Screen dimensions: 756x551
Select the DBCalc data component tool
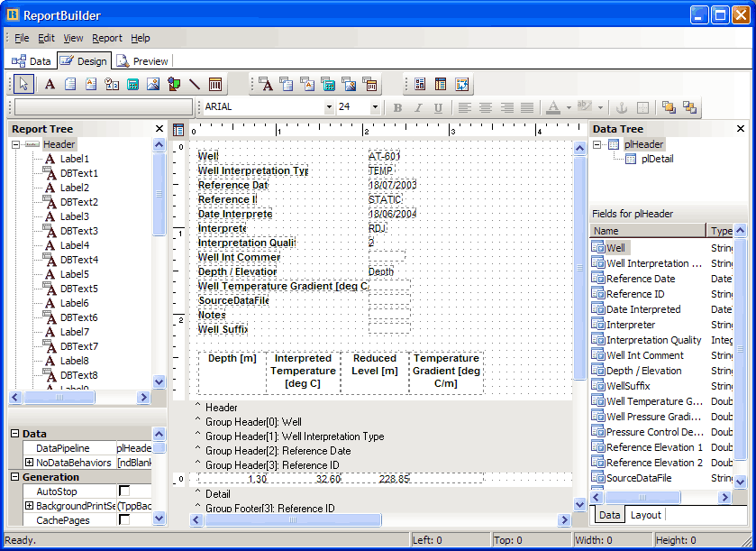pos(328,84)
